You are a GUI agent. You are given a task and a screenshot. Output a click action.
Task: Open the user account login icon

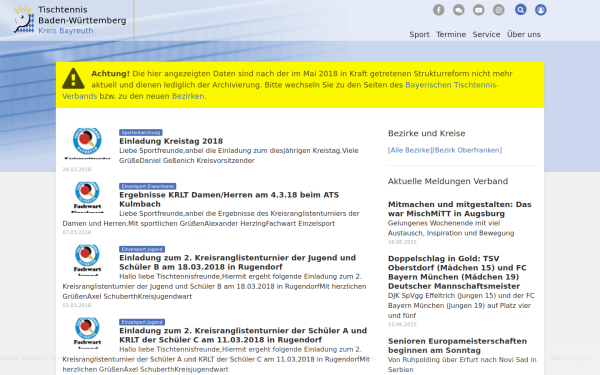point(540,10)
